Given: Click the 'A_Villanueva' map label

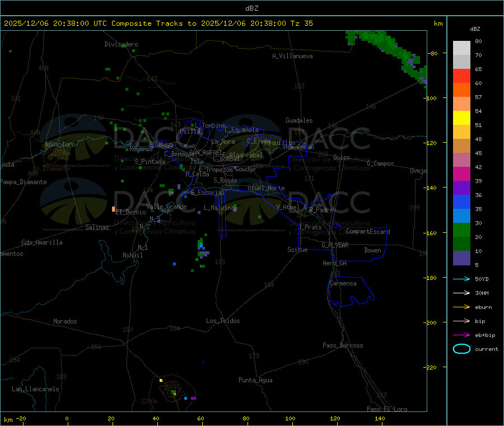Looking at the screenshot, I should 292,56.
